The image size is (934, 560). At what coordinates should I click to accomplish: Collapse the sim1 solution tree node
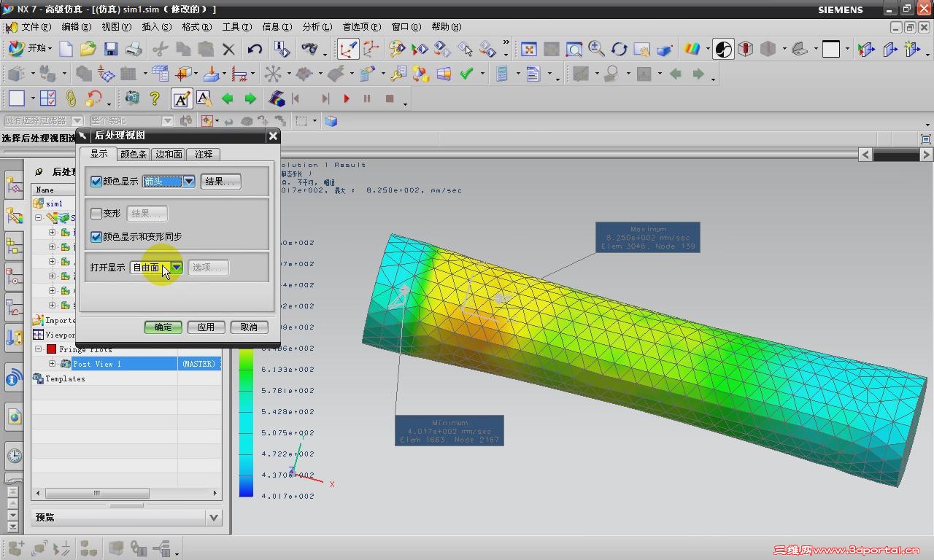[x=38, y=218]
